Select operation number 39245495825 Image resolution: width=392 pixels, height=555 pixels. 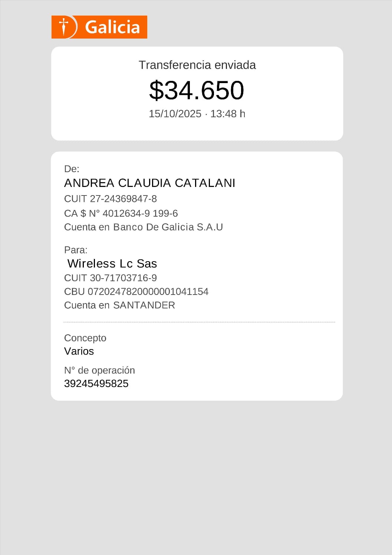click(96, 384)
